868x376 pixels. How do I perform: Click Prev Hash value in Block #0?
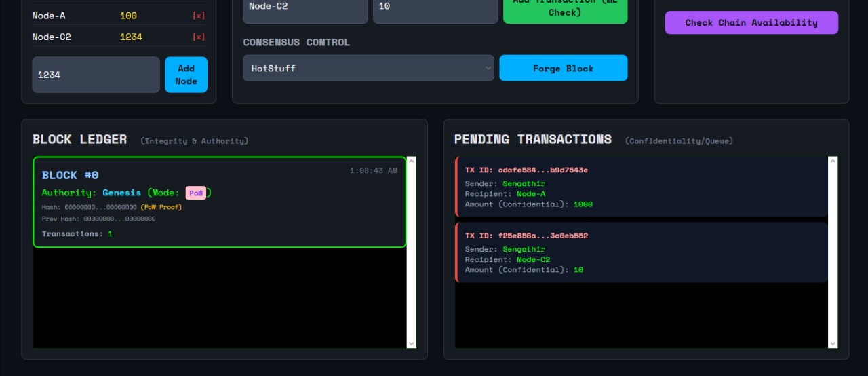[x=119, y=219]
